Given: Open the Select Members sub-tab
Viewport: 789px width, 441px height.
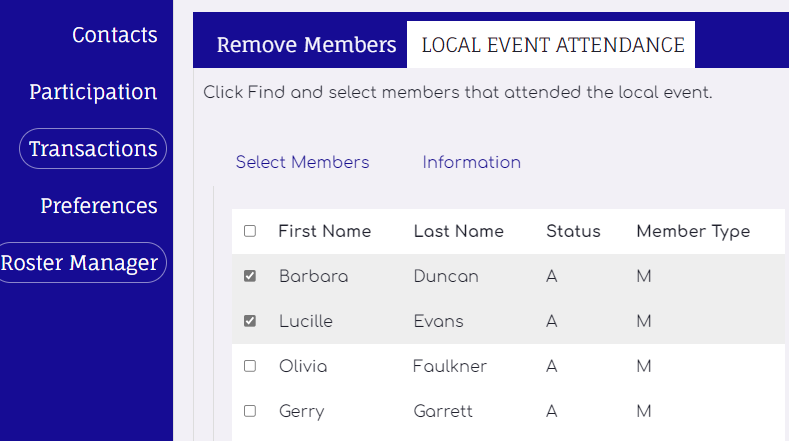Looking at the screenshot, I should point(302,162).
